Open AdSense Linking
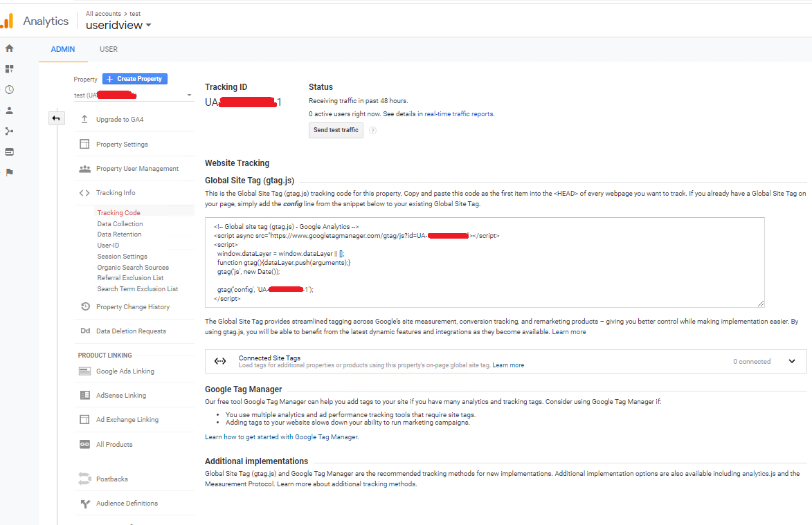 pos(121,395)
